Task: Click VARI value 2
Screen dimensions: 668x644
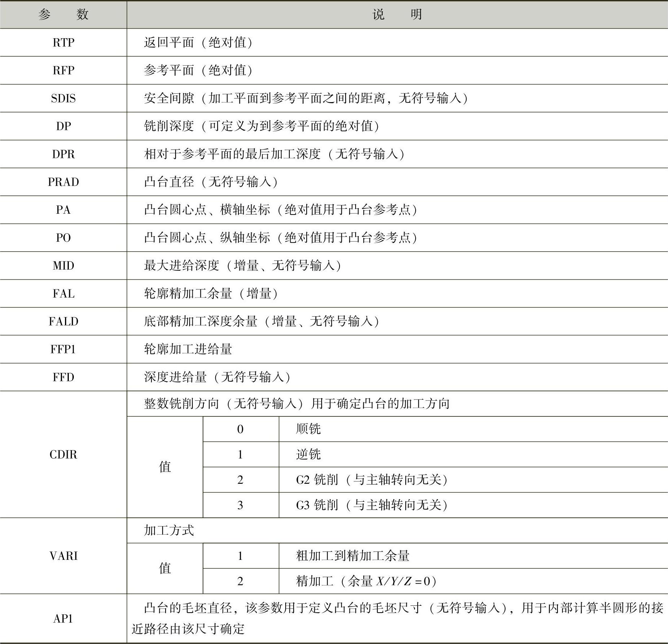Action: (241, 581)
